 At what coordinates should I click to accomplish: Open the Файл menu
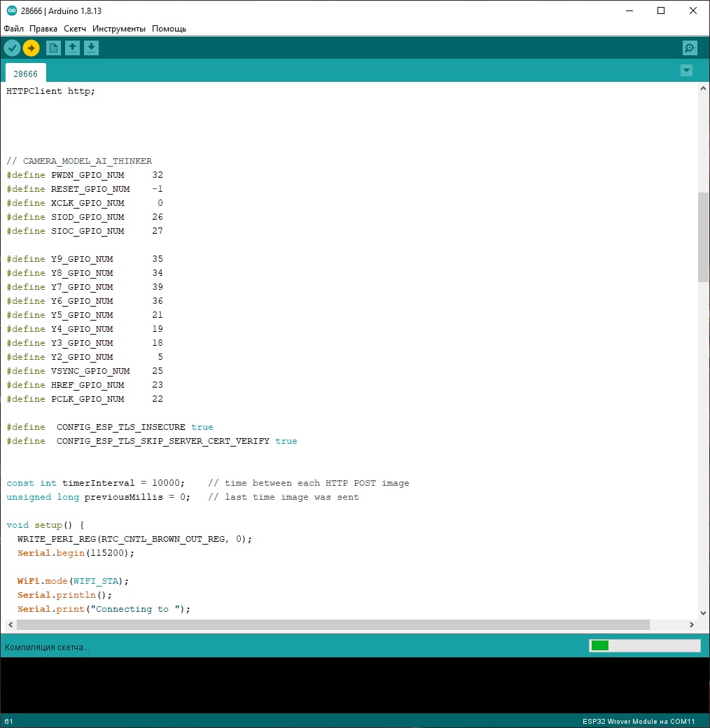click(x=14, y=29)
